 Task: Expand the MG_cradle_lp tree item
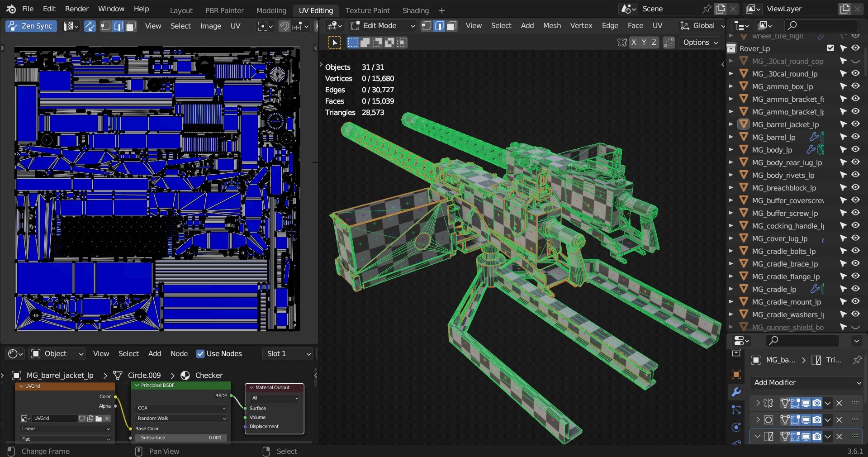click(731, 289)
